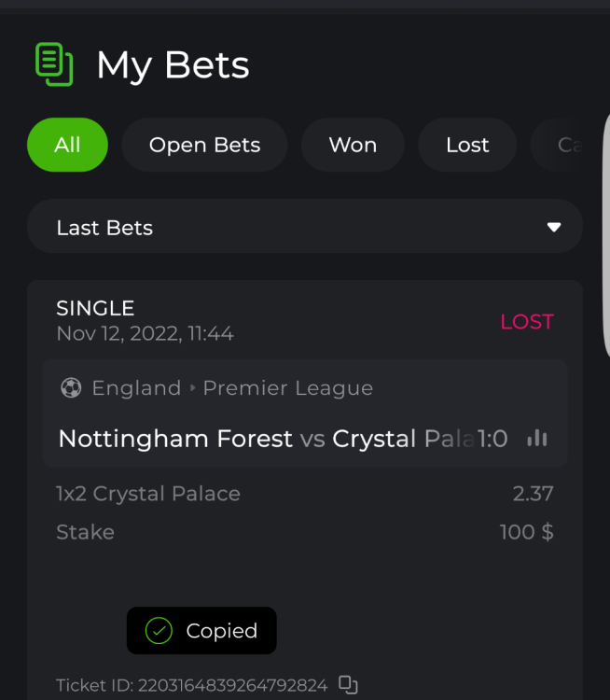This screenshot has width=610, height=700.
Task: Click the My Bets ticket icon
Action: (x=54, y=64)
